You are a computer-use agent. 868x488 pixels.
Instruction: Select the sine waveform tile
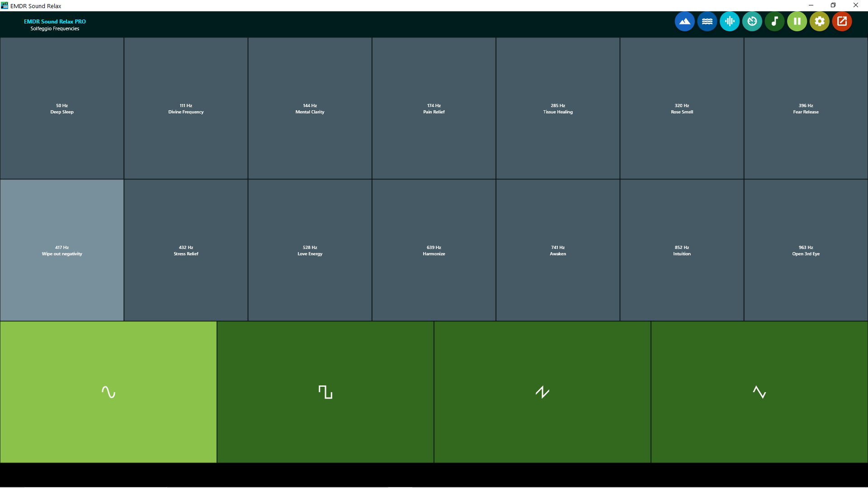point(108,392)
